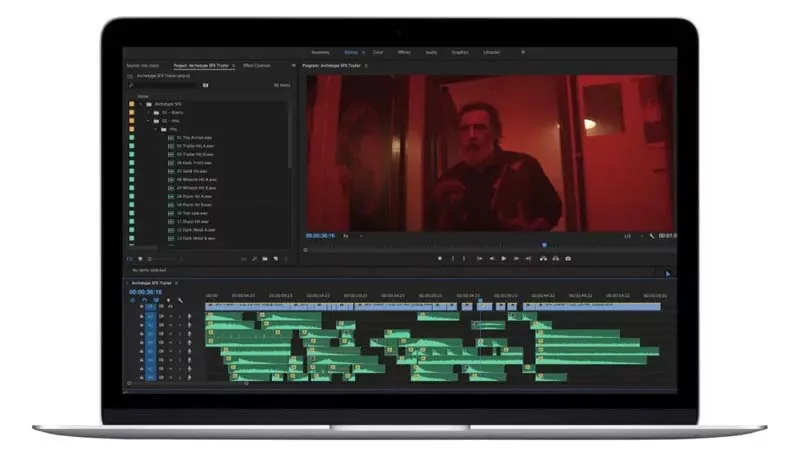Click the Clear trash icon in the Project panel
Viewport: 800px width, 457px height.
coord(286,259)
